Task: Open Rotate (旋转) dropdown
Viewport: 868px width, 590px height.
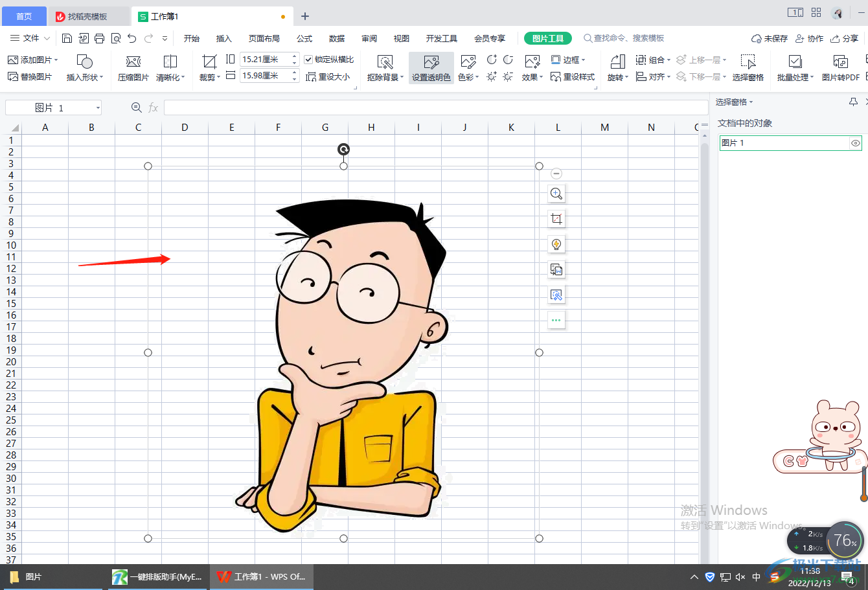Action: [618, 68]
